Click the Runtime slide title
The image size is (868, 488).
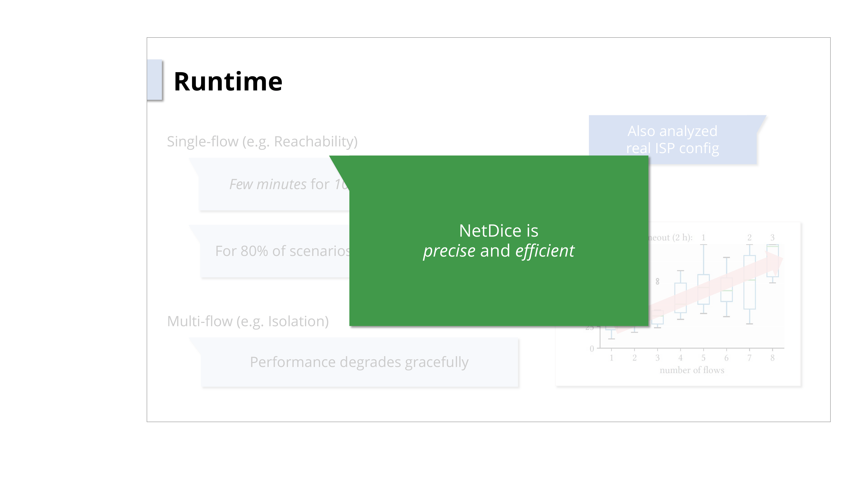228,82
